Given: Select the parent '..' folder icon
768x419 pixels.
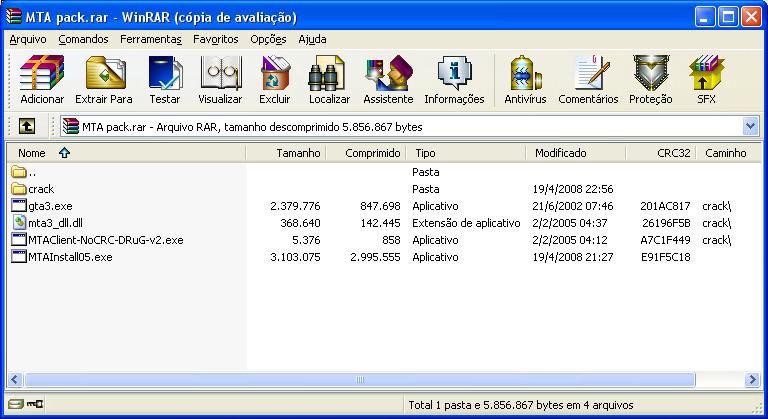Looking at the screenshot, I should tap(19, 172).
